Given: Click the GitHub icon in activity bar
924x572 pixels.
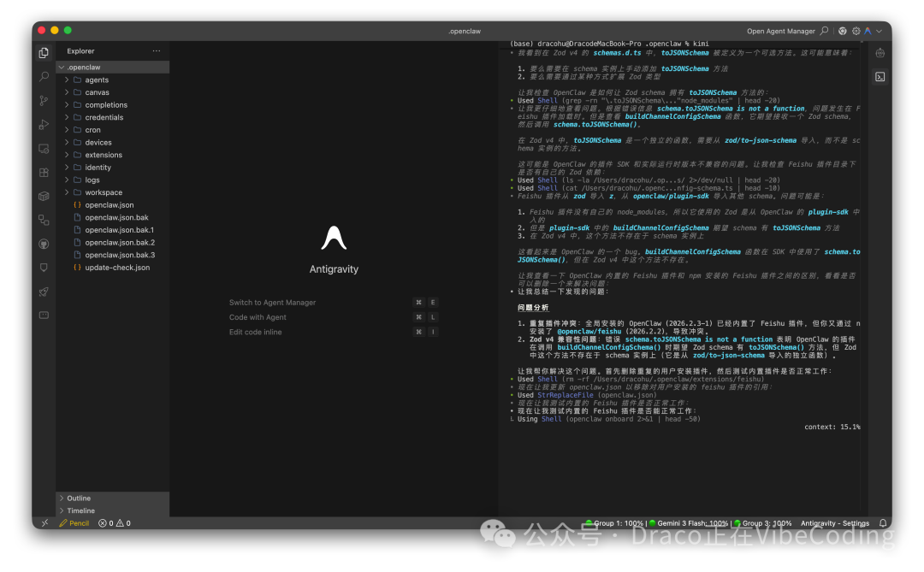Looking at the screenshot, I should pos(44,244).
